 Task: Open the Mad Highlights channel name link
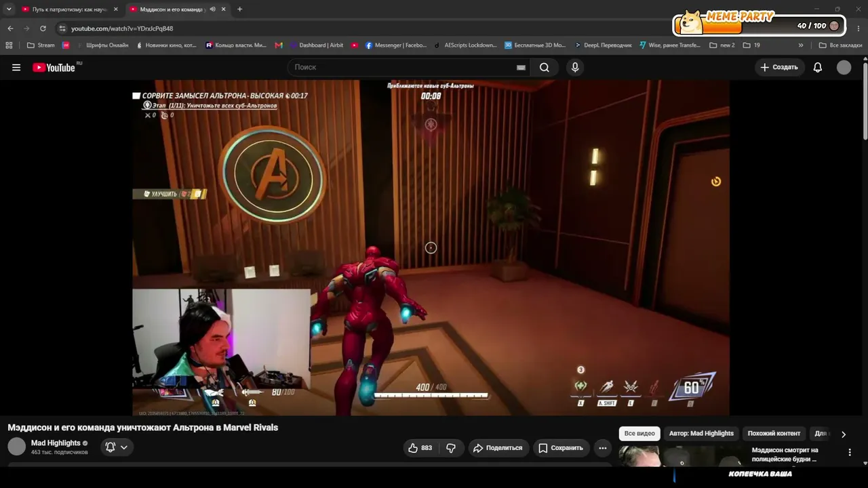(x=56, y=443)
